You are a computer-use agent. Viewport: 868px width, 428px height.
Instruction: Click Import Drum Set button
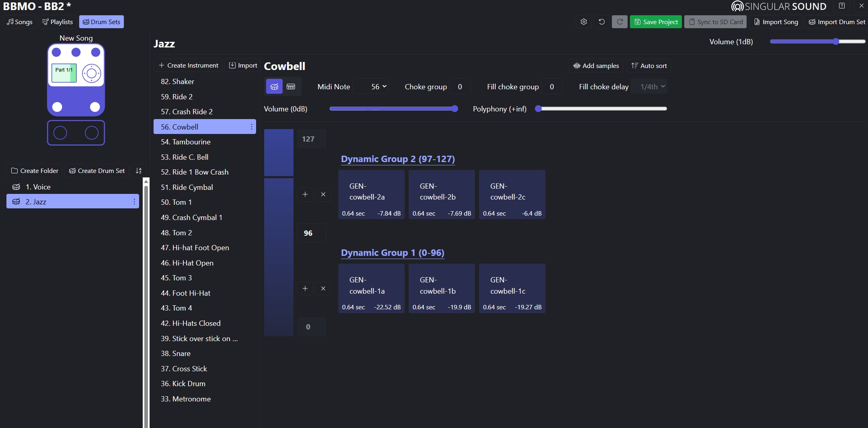pyautogui.click(x=837, y=22)
